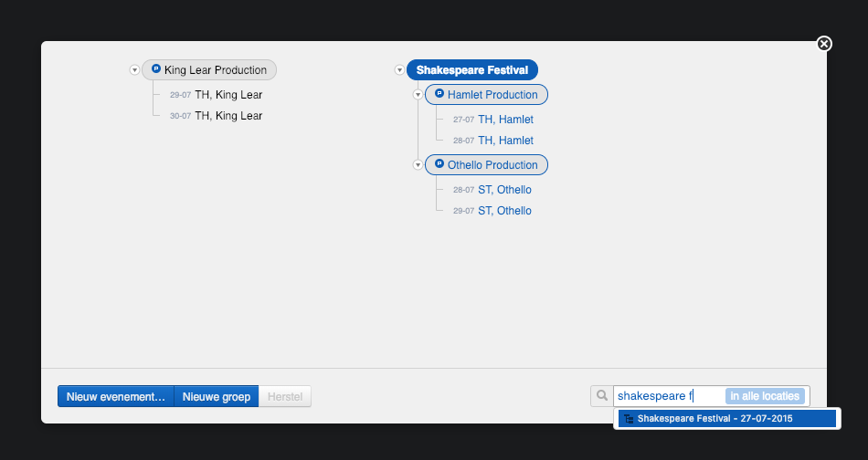Click the Nieuw evenement… button

click(x=116, y=397)
